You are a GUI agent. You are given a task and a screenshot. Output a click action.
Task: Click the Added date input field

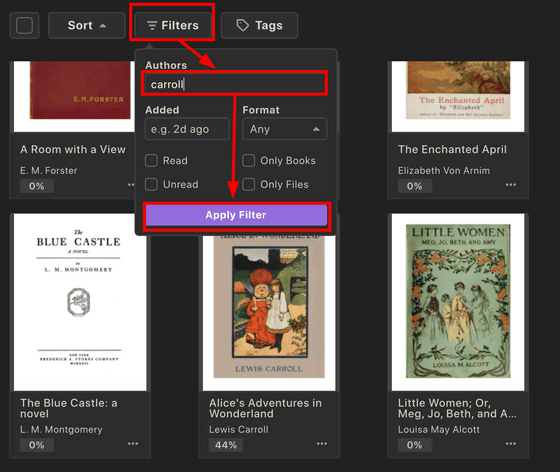[187, 129]
